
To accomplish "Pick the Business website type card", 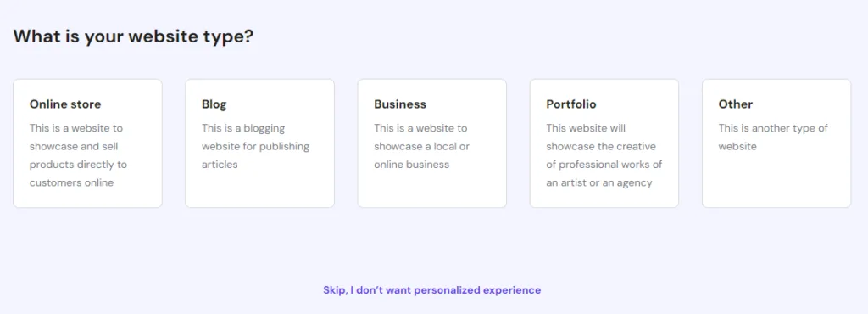I will coord(431,143).
